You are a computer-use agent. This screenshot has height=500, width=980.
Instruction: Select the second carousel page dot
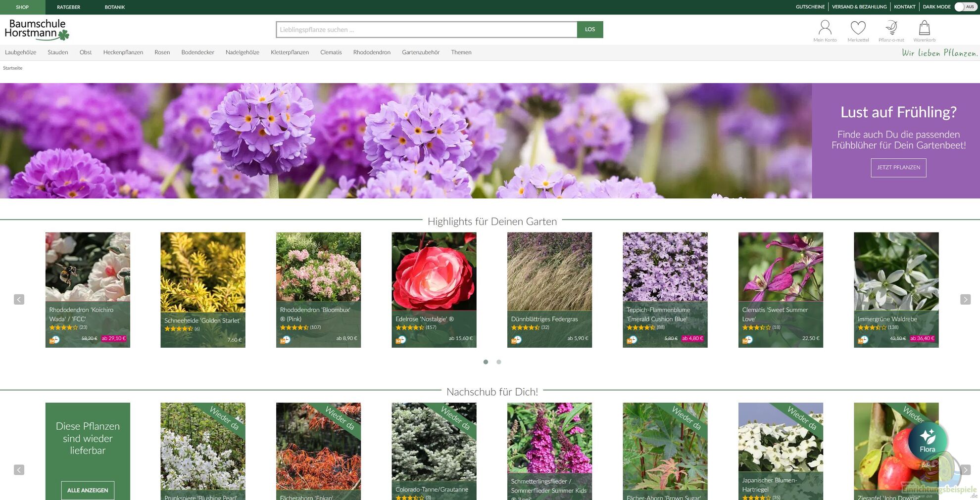point(499,362)
